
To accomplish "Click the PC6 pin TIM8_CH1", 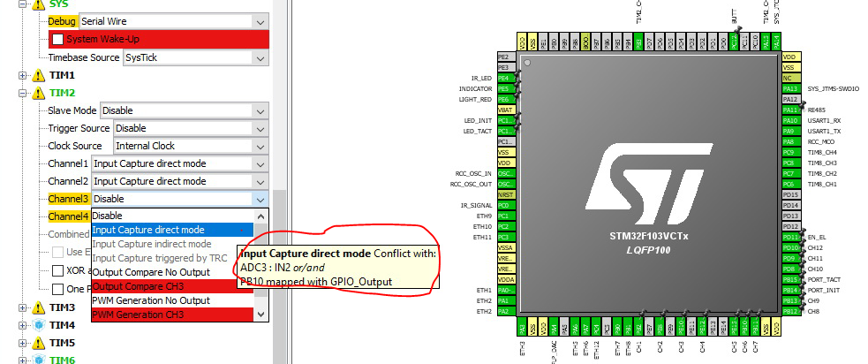I will point(790,184).
